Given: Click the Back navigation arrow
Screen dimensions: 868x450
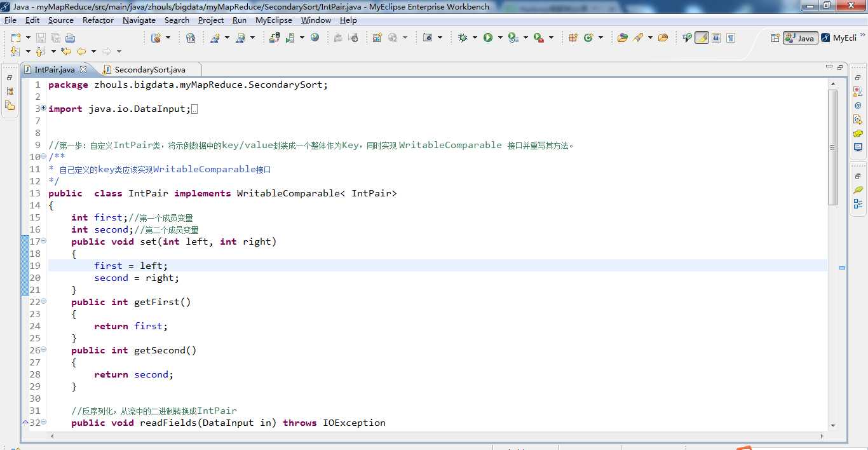Looking at the screenshot, I should 81,51.
